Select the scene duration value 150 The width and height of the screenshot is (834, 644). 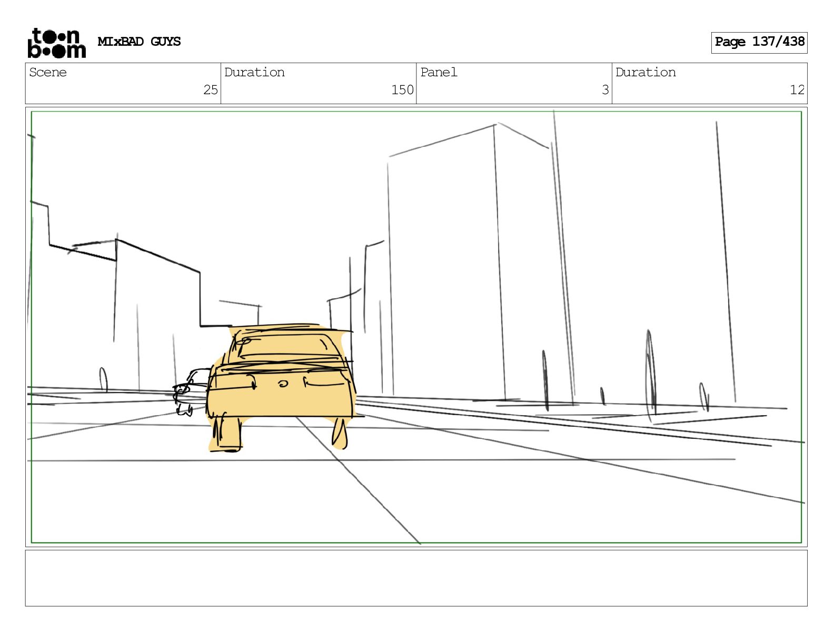coord(402,90)
